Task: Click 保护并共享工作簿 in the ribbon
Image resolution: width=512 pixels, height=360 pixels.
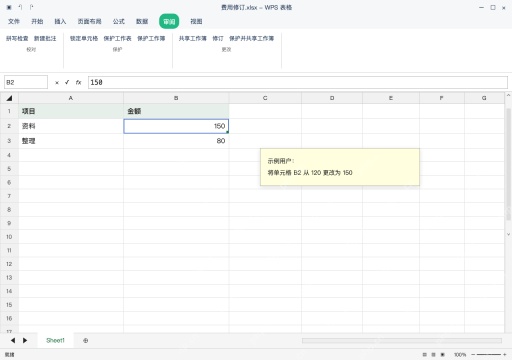Action: (251, 39)
